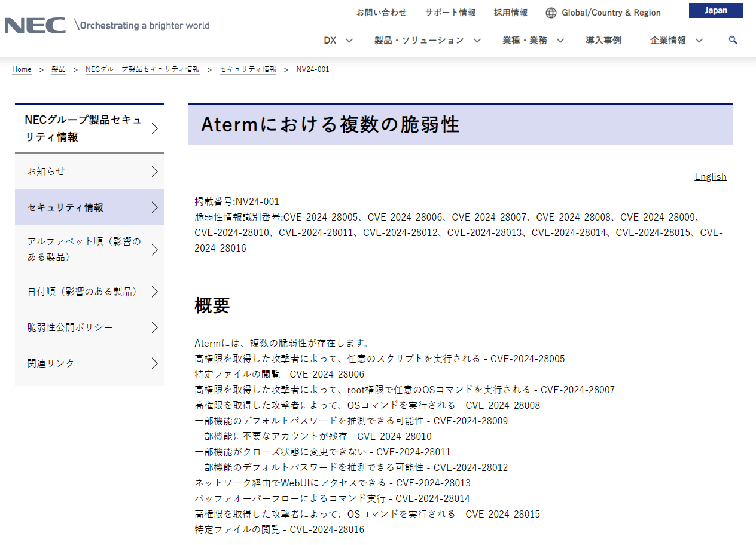Go to Home breadcrumb
This screenshot has width=756, height=545.
click(22, 69)
